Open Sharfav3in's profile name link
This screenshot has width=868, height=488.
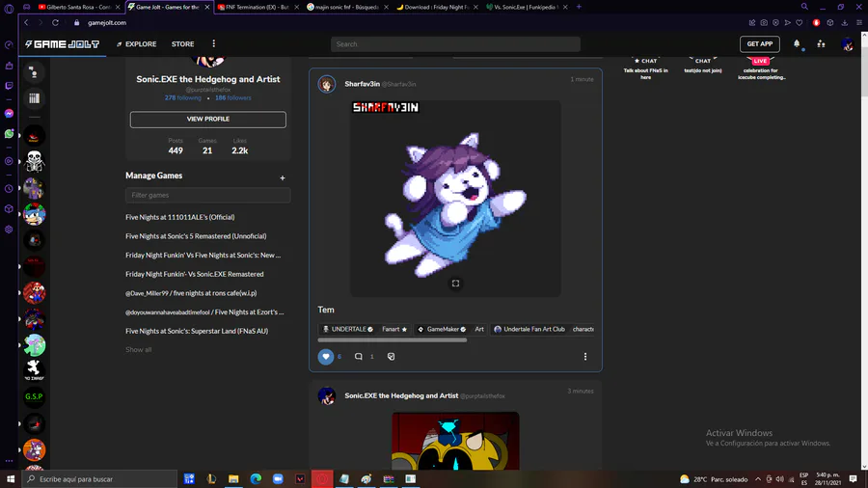point(362,84)
